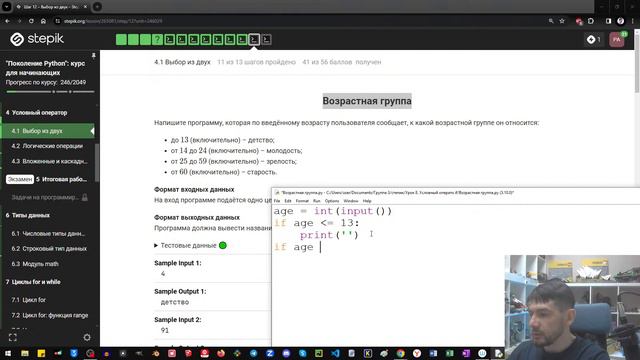This screenshot has height=360, width=640.
Task: Open Chrome from the taskbar
Action: tap(400, 353)
